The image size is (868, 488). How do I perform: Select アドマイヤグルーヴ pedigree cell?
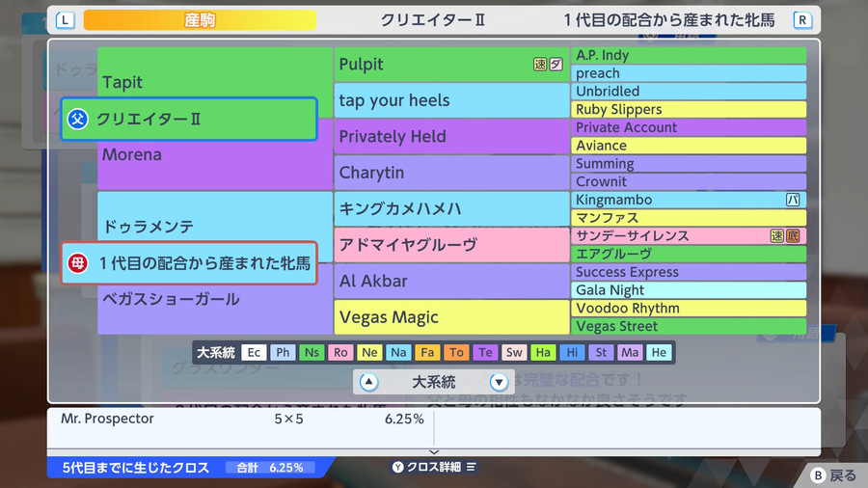[x=451, y=245]
